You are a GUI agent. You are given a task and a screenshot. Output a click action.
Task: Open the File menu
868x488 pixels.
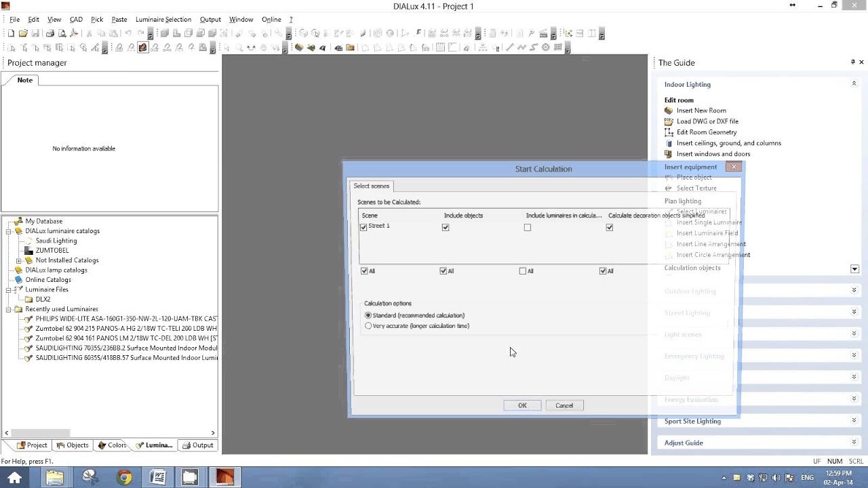[x=14, y=20]
